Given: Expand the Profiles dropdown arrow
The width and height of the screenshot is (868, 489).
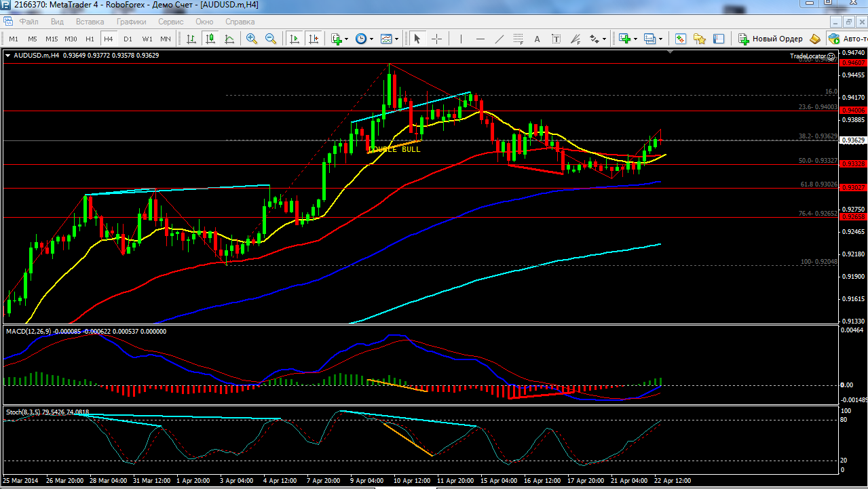Looking at the screenshot, I should point(660,39).
